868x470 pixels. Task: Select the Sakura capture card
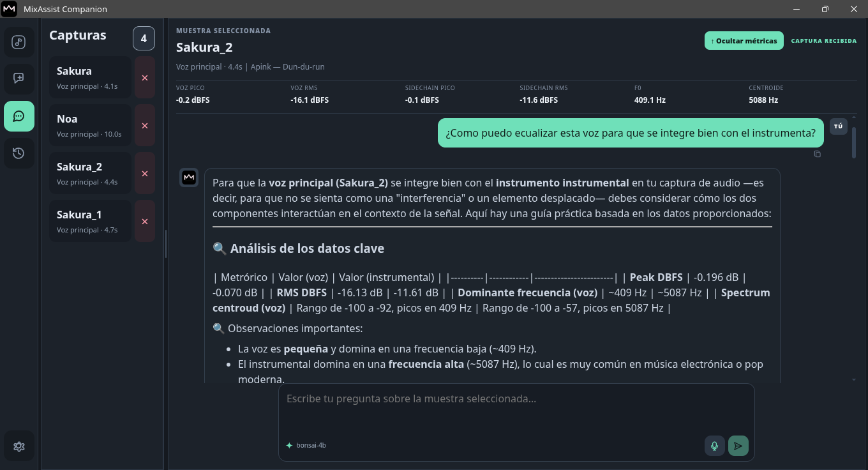pyautogui.click(x=91, y=77)
